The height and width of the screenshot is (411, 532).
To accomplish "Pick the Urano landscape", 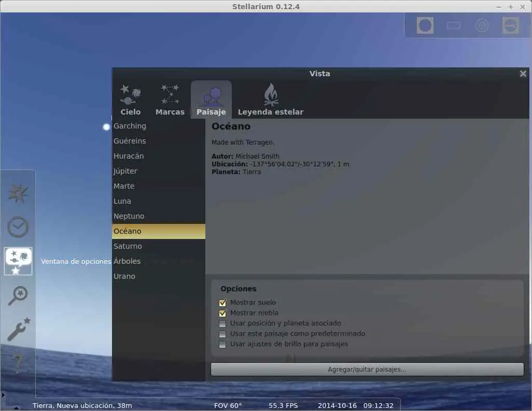I will 159,276.
